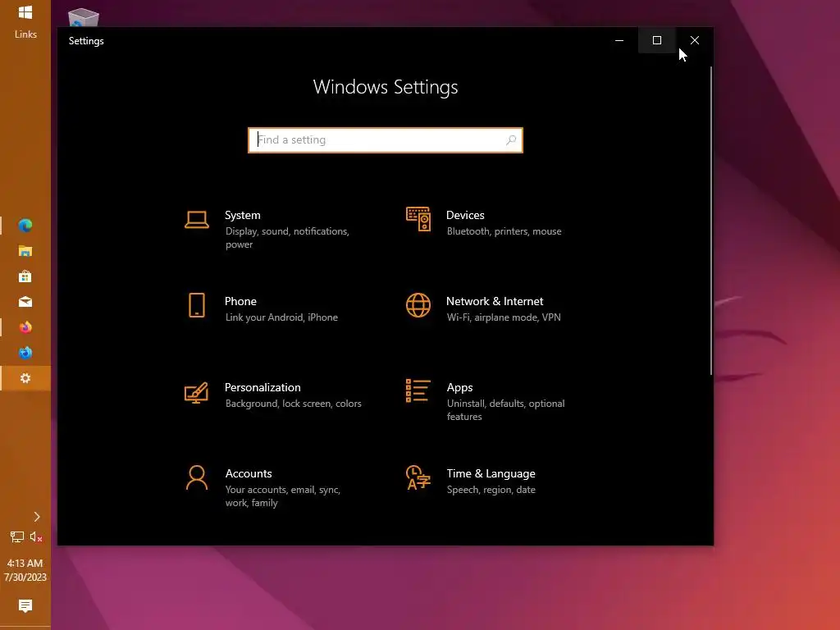840x630 pixels.
Task: Click the Find a setting search field
Action: (386, 139)
